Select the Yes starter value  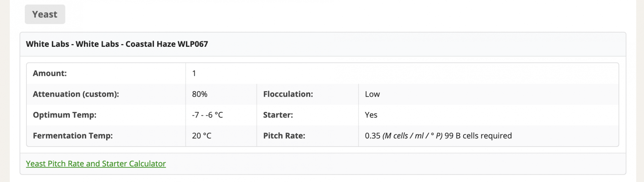click(x=371, y=115)
